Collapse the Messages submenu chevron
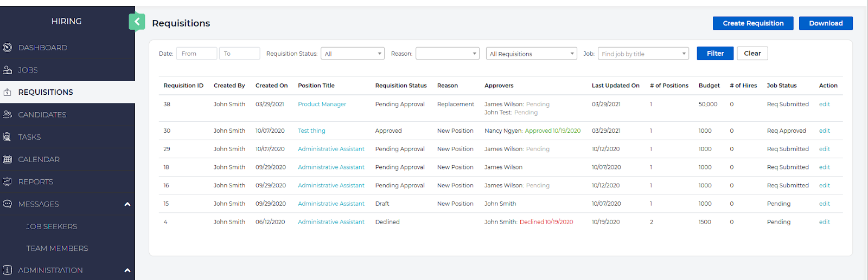This screenshot has height=280, width=868. coord(127,204)
